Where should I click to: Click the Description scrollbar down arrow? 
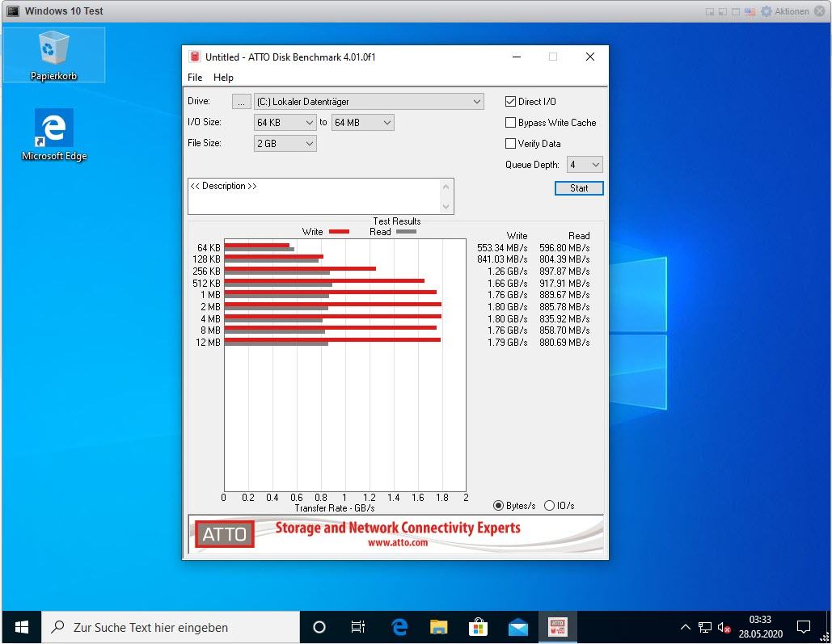click(x=446, y=206)
